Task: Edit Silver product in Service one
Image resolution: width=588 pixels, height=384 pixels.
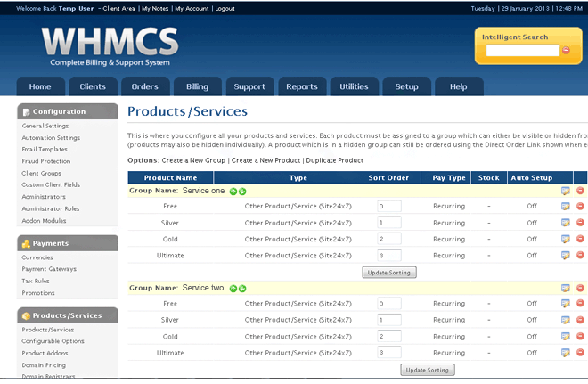Action: coord(566,223)
